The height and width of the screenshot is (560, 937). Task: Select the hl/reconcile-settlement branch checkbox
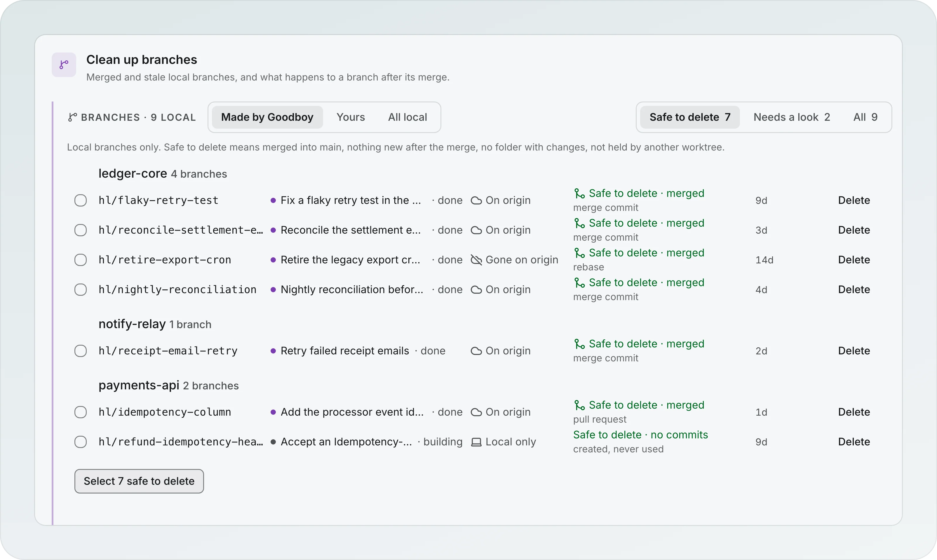pos(81,230)
